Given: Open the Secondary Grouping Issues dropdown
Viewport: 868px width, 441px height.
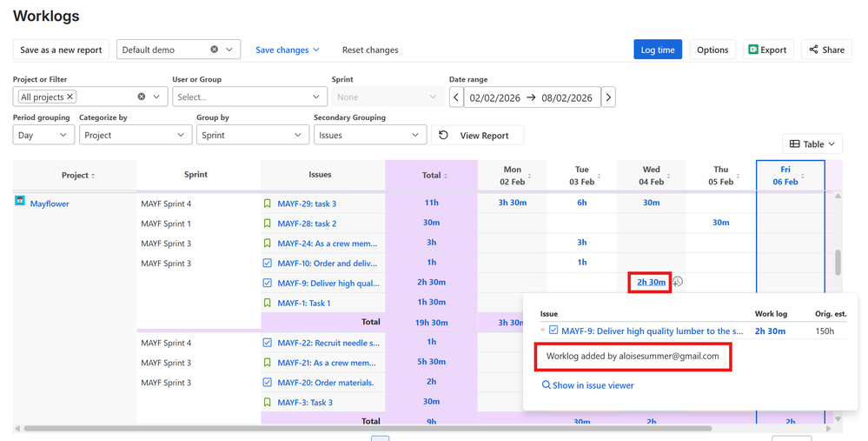Looking at the screenshot, I should click(370, 135).
